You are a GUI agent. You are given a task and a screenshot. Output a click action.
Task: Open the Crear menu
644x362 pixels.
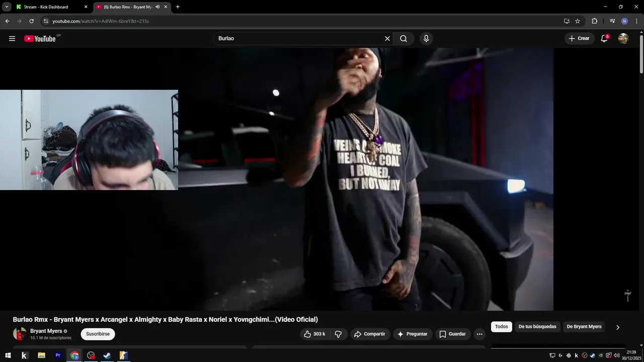coord(579,38)
